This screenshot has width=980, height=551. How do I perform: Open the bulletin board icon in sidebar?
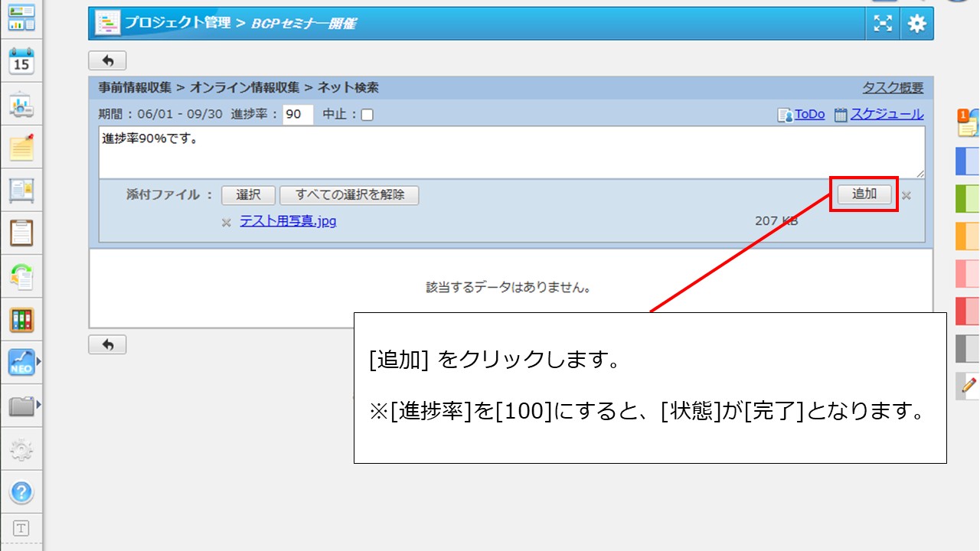21,190
